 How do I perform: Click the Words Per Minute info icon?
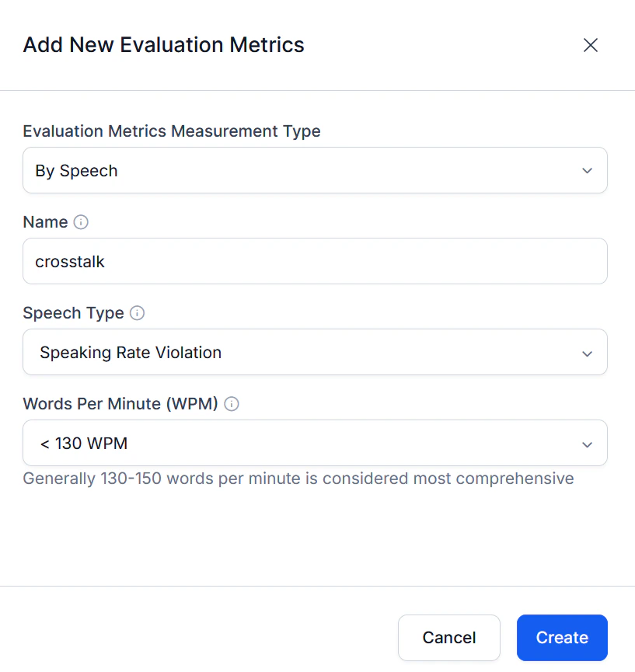(231, 403)
